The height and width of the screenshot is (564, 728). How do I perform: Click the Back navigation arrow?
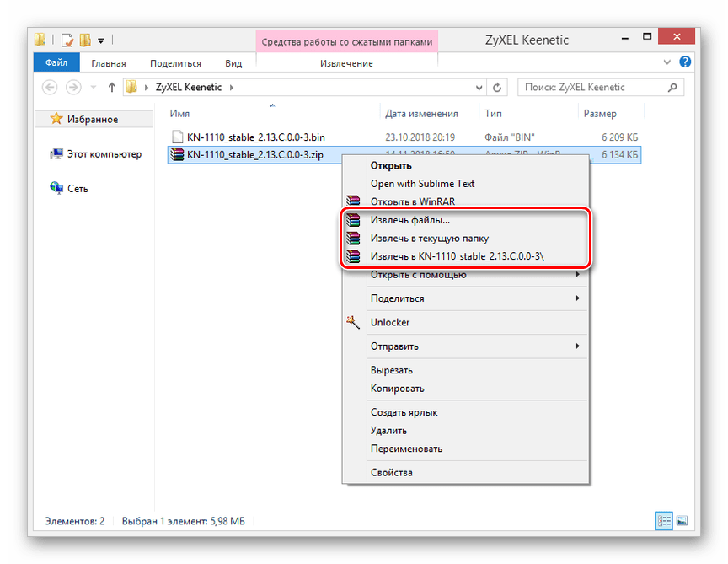(x=50, y=87)
